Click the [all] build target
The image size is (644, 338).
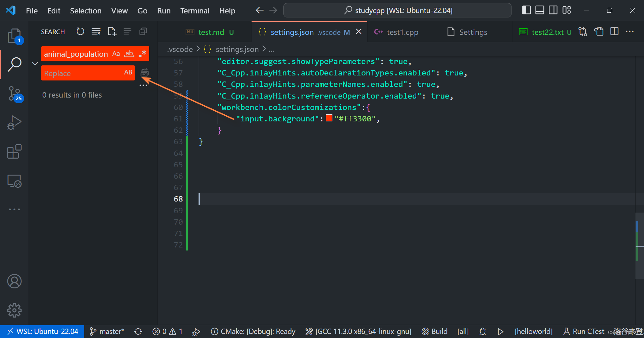463,331
